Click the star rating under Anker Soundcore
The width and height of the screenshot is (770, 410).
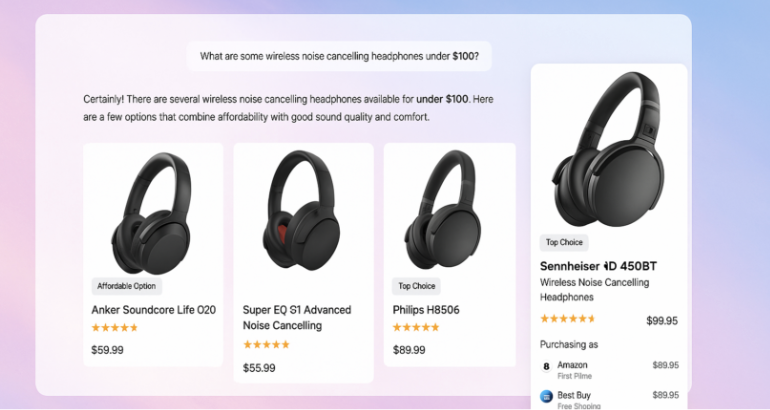coord(115,328)
